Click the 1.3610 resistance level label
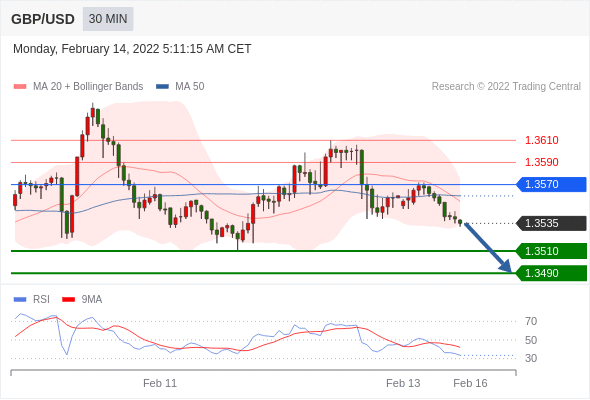 (x=541, y=140)
